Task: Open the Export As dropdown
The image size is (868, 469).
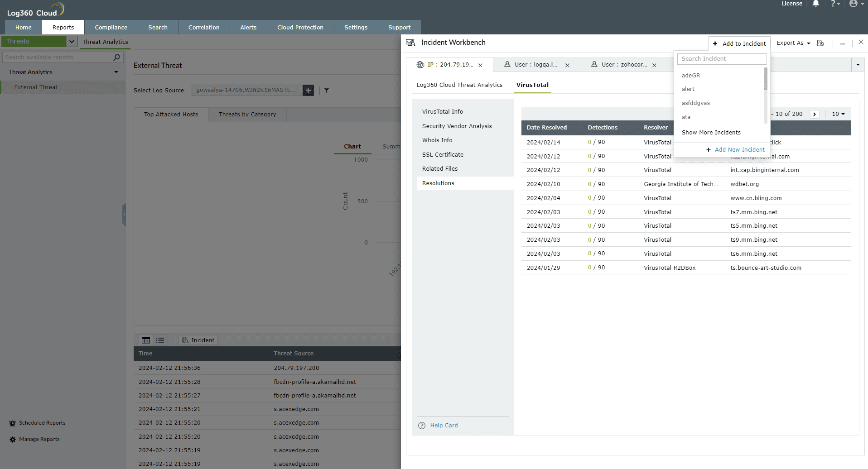Action: tap(793, 43)
